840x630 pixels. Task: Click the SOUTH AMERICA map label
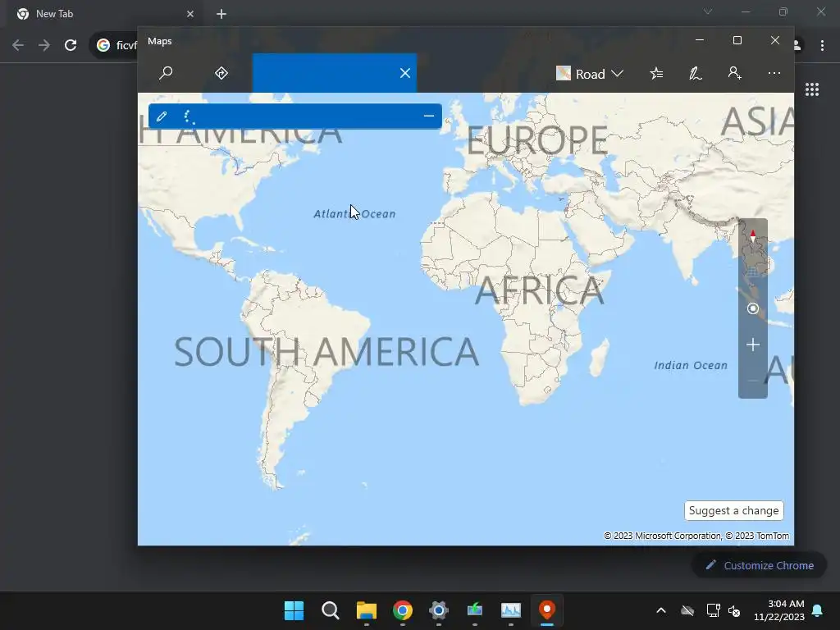point(326,352)
